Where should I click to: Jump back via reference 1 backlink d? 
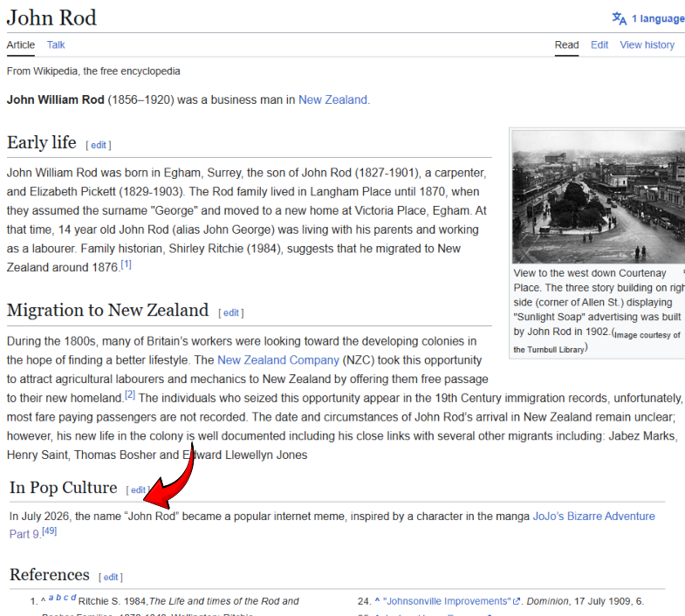(x=73, y=597)
